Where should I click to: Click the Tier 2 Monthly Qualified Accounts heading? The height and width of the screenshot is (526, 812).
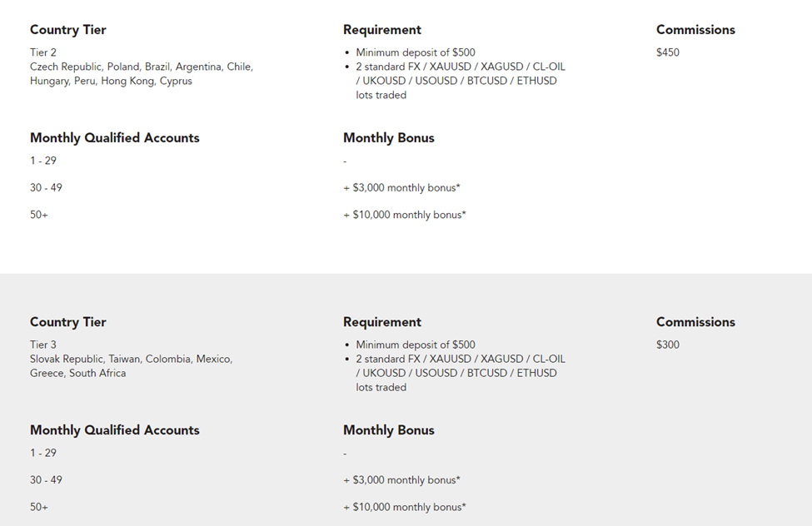(x=115, y=138)
